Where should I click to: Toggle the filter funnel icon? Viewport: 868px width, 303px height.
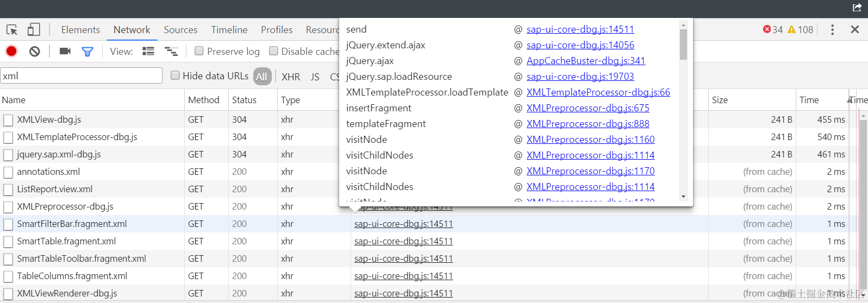(x=88, y=52)
